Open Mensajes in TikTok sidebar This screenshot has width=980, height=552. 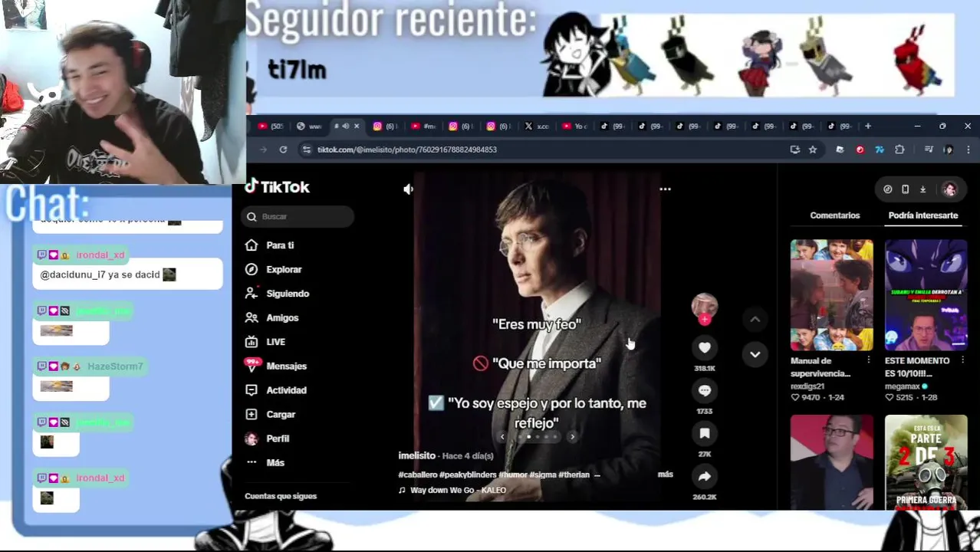point(275,366)
